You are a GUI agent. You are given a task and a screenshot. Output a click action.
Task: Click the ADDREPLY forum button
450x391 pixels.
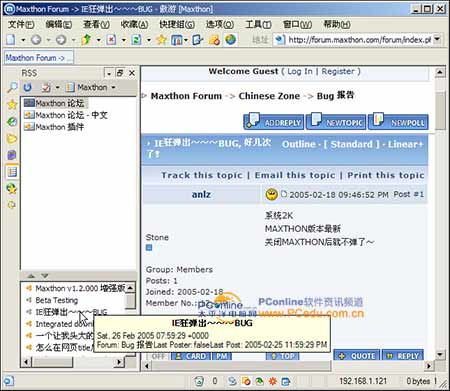pyautogui.click(x=274, y=121)
